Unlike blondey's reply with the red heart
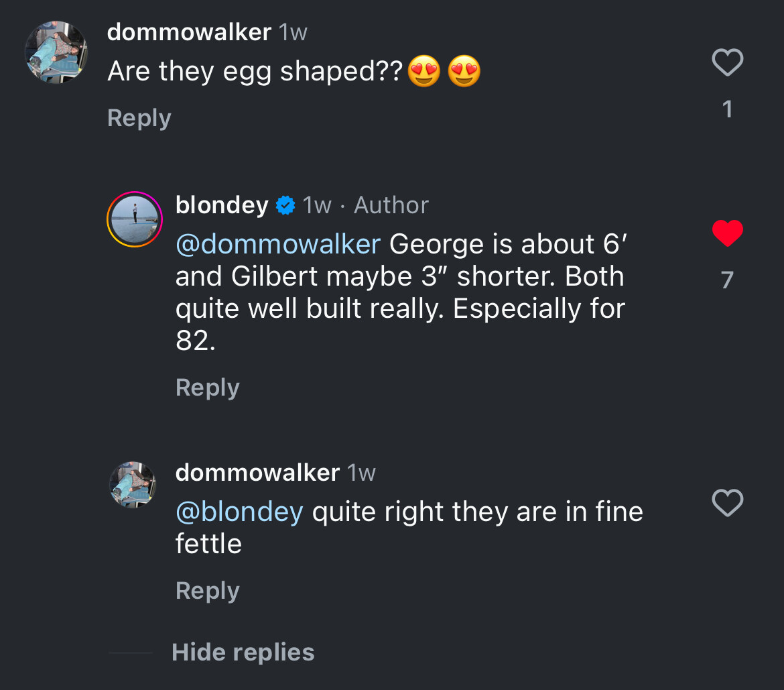Image resolution: width=784 pixels, height=690 pixels. [727, 233]
